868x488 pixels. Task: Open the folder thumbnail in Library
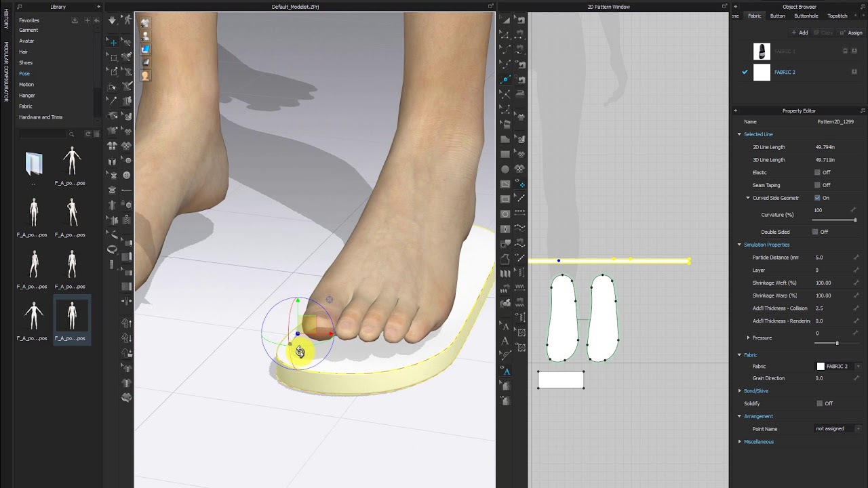(x=33, y=163)
